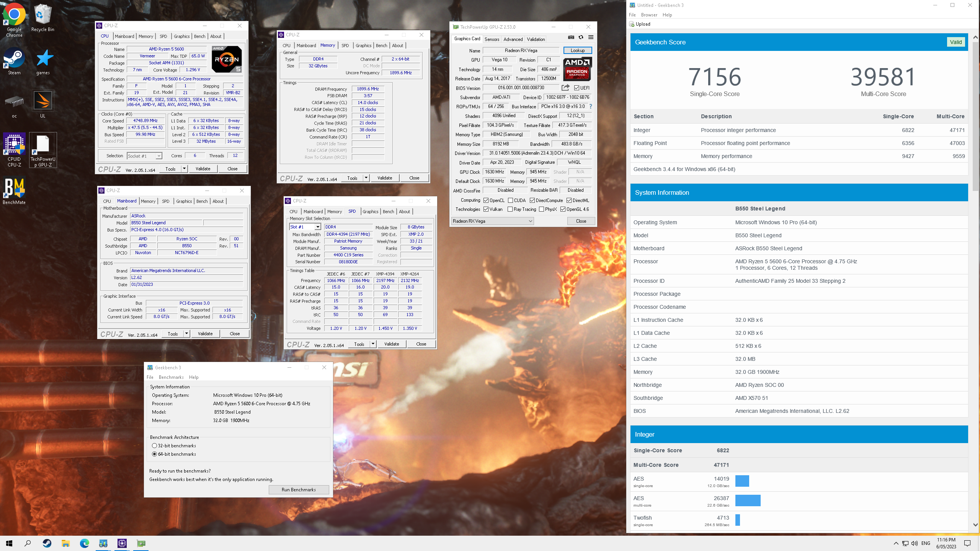Image resolution: width=980 pixels, height=551 pixels.
Task: Open Steam from taskbar
Action: [47, 543]
